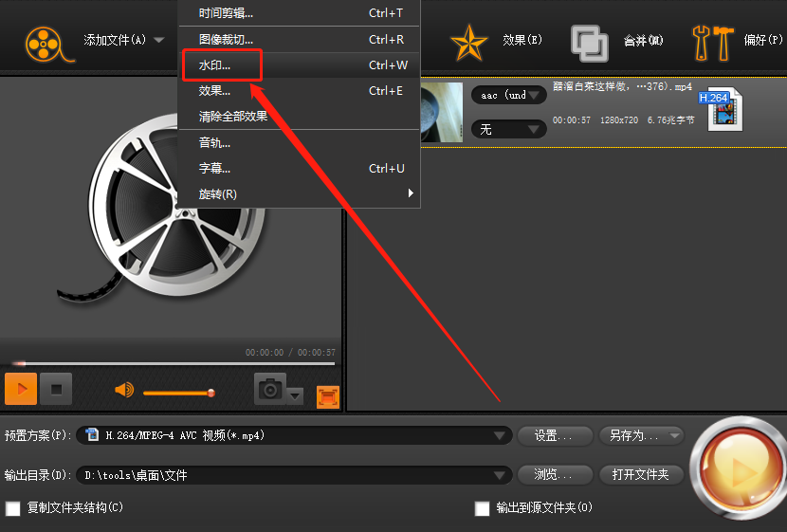Image resolution: width=787 pixels, height=532 pixels.
Task: Open the 预置方案 preset profile dropdown
Action: coord(294,435)
